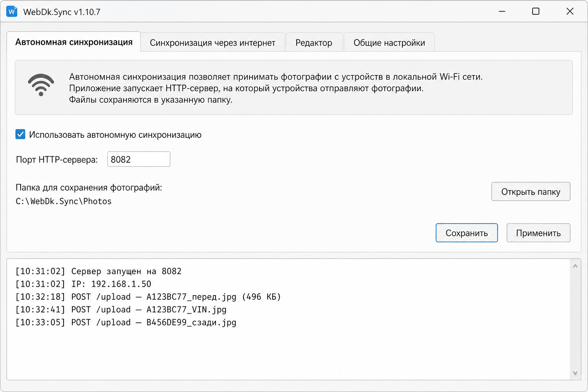Screen dimensions: 588x392
Task: Click the Wi-Fi icon in the info panel
Action: click(41, 85)
